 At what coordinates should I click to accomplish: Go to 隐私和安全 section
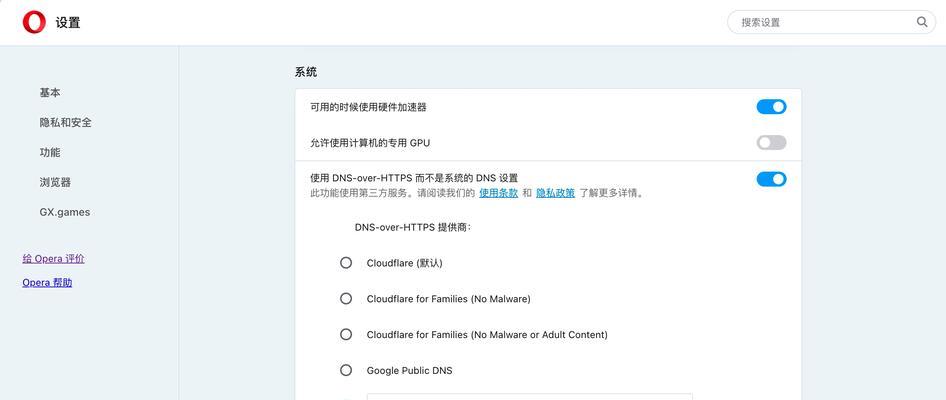click(x=66, y=122)
